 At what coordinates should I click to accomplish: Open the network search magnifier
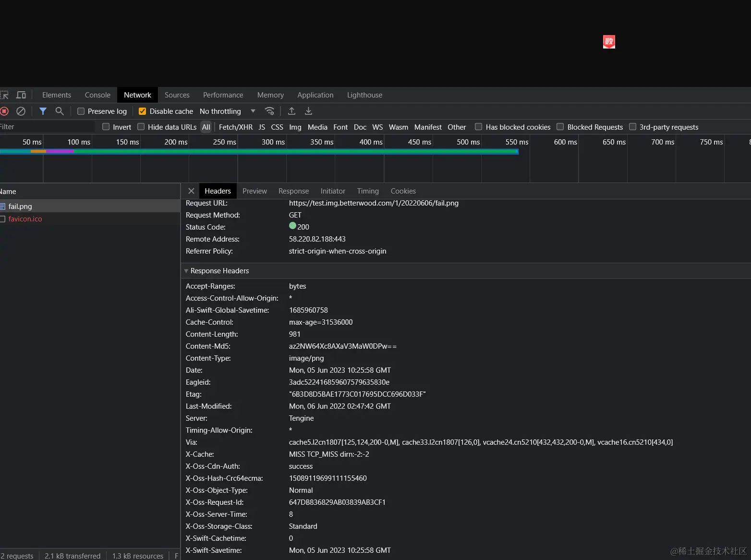(x=60, y=111)
